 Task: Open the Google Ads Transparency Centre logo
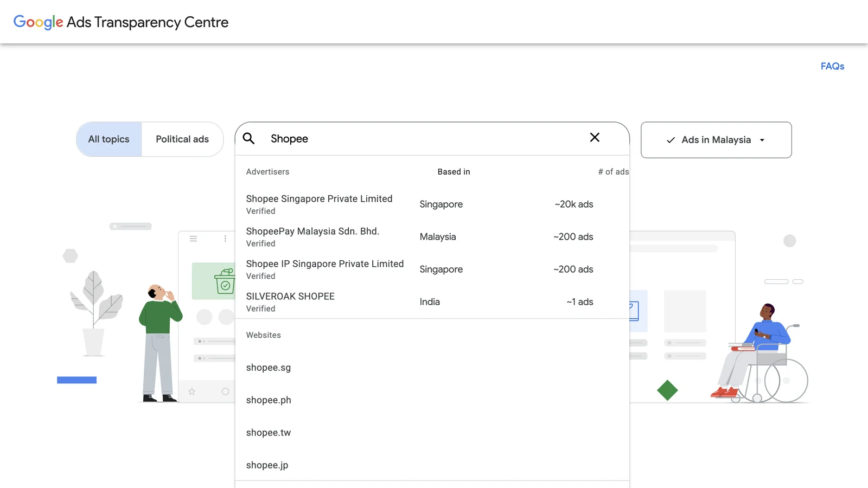(x=120, y=22)
